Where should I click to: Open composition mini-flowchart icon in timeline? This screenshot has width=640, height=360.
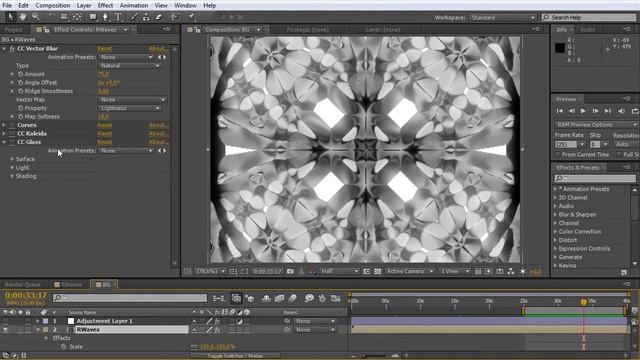point(219,298)
